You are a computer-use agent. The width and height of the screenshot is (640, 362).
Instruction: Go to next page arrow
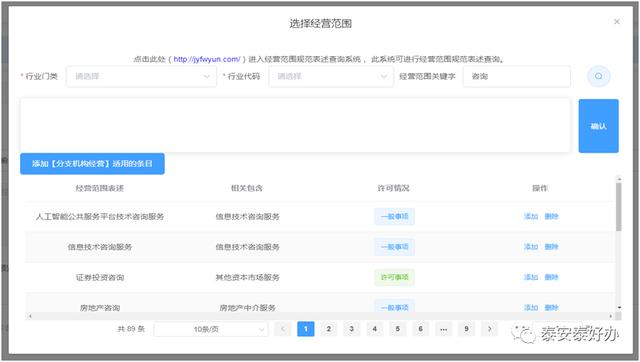coord(489,329)
